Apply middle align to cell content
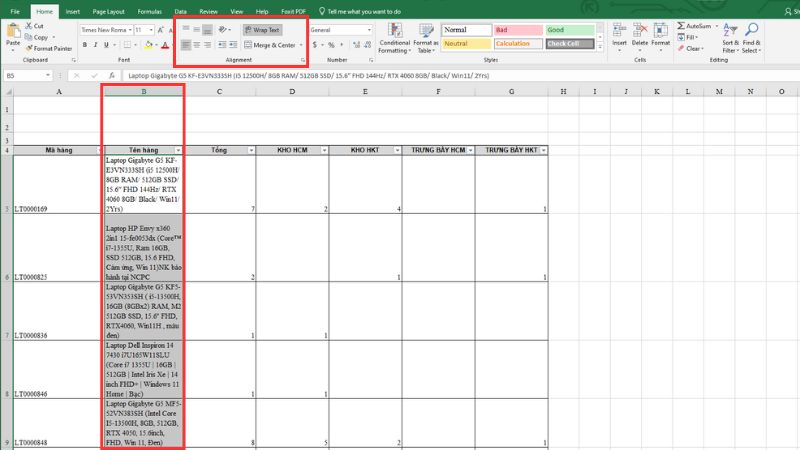This screenshot has width=800, height=450. 196,30
